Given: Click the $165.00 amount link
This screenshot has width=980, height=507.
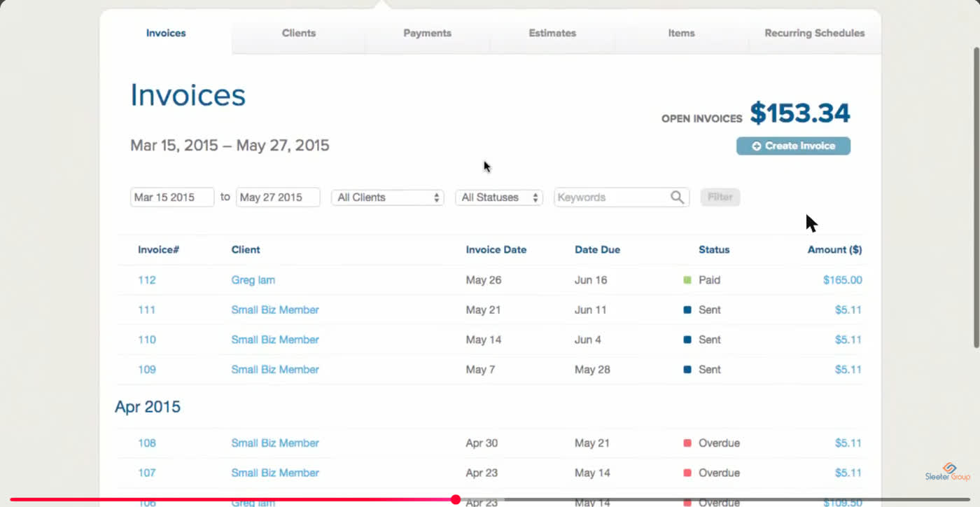Looking at the screenshot, I should point(842,280).
